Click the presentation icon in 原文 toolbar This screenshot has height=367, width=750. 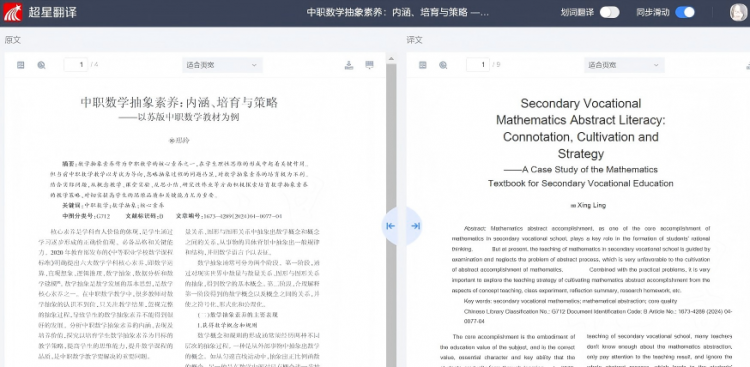(x=369, y=65)
